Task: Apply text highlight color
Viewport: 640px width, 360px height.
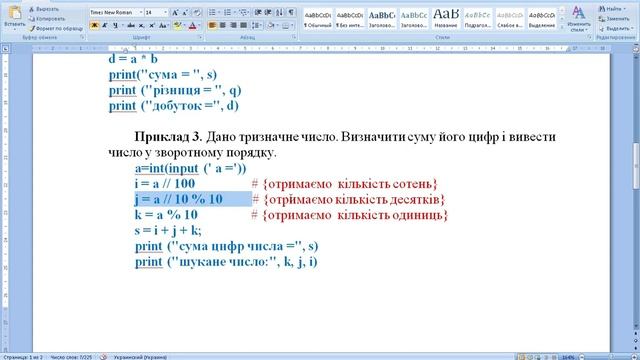Action: coord(177,26)
